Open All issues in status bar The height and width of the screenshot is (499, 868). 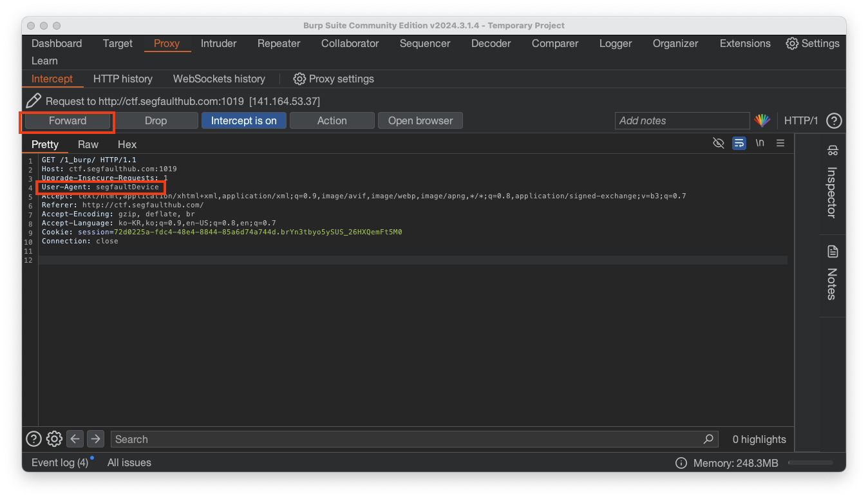129,463
